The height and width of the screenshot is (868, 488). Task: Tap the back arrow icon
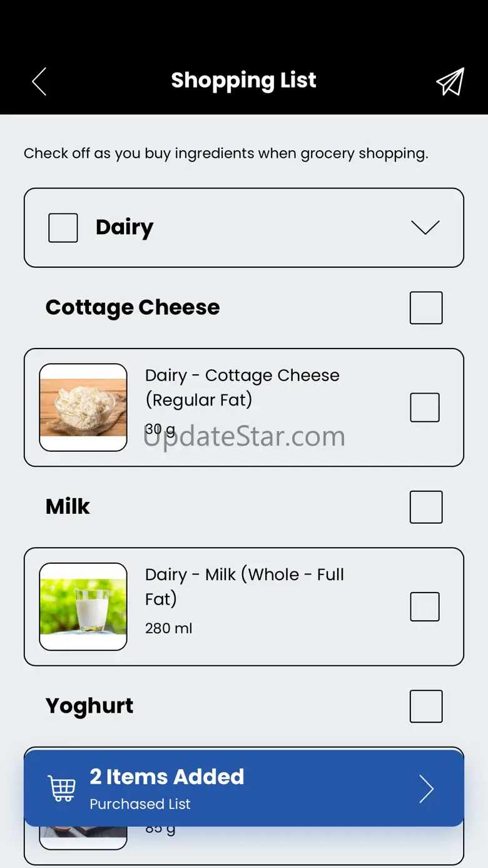(x=39, y=82)
